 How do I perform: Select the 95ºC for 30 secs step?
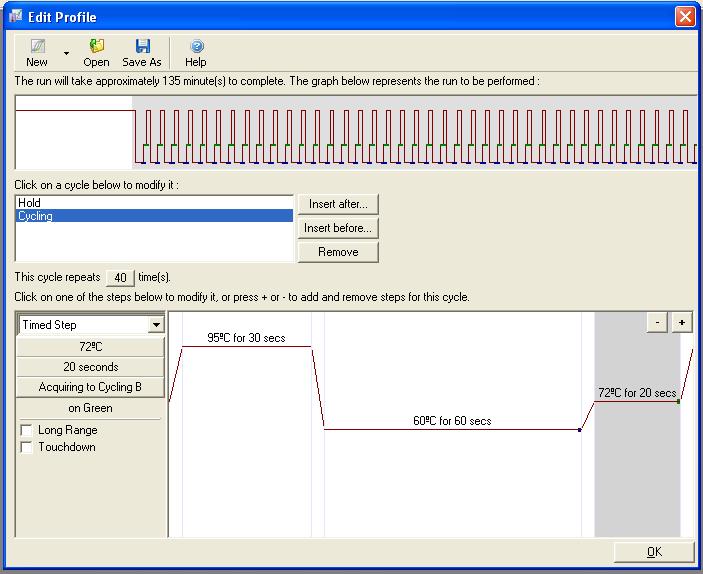point(247,424)
